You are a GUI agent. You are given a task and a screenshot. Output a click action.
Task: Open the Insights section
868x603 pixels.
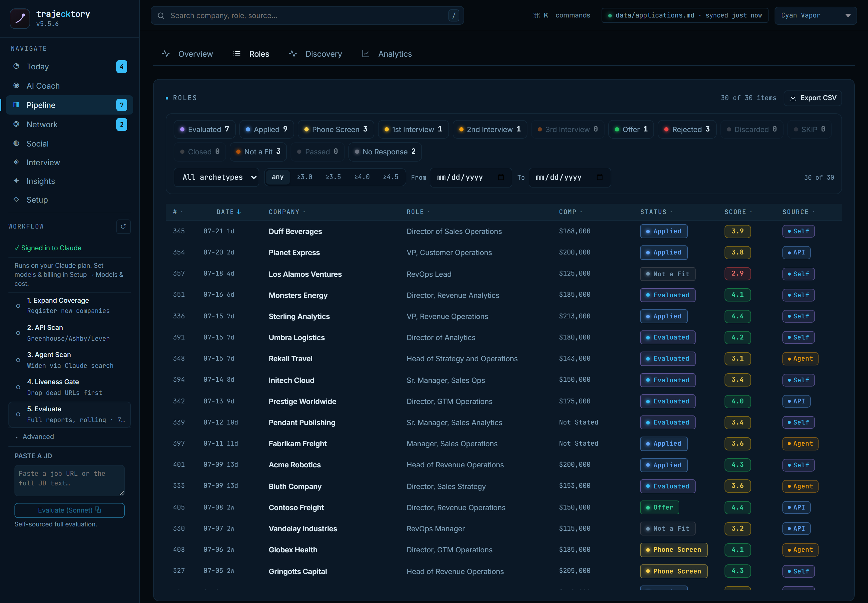pos(70,181)
